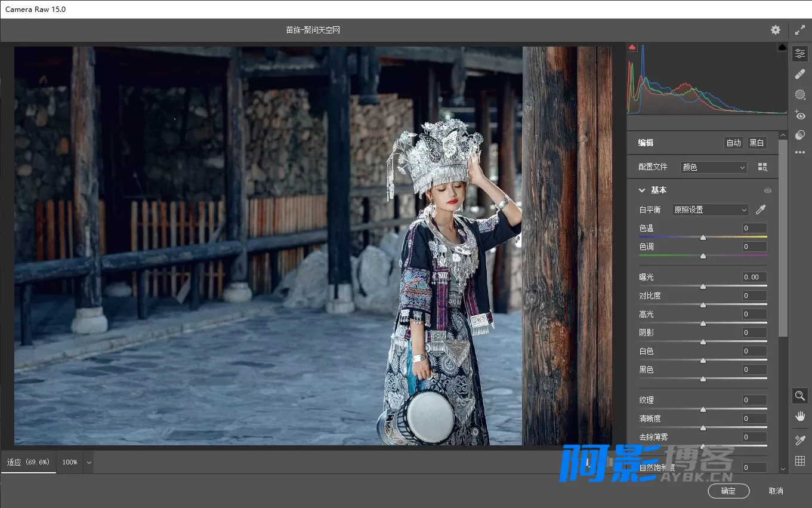Open the 配置文件 profile dropdown
Image resolution: width=812 pixels, height=508 pixels.
[x=714, y=167]
